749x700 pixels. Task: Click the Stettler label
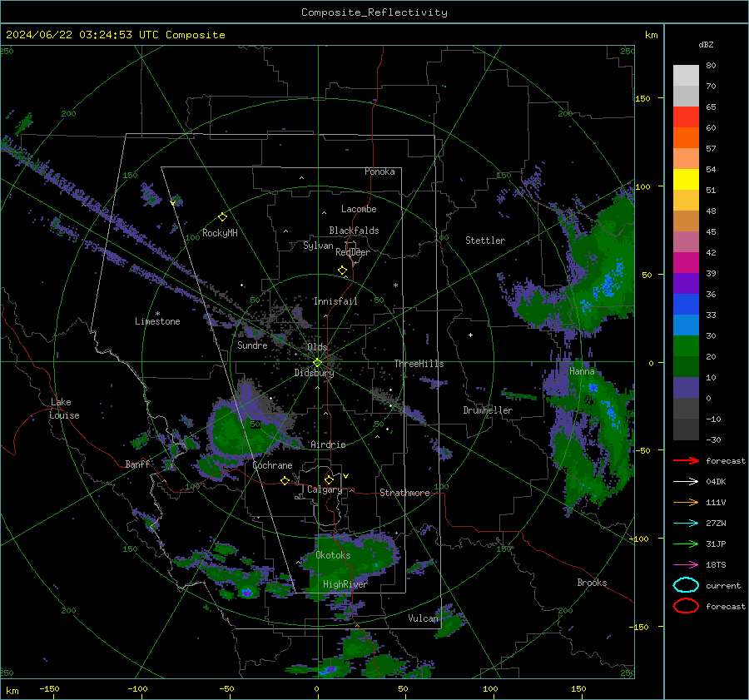485,241
